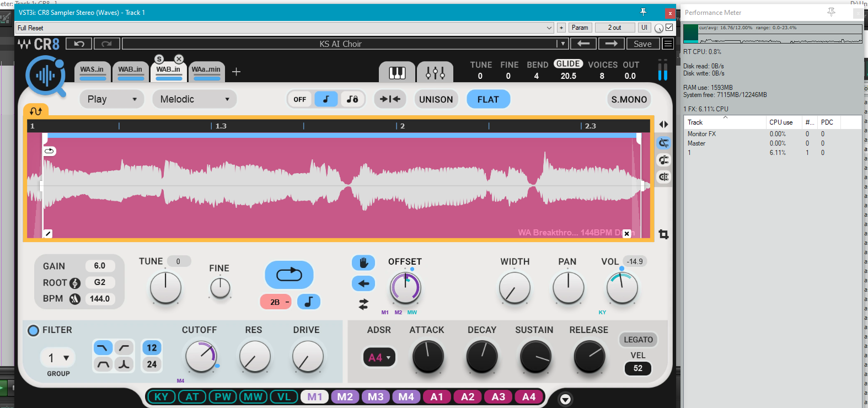868x408 pixels.
Task: Select the bottom loop-marker mode icon
Action: click(663, 177)
